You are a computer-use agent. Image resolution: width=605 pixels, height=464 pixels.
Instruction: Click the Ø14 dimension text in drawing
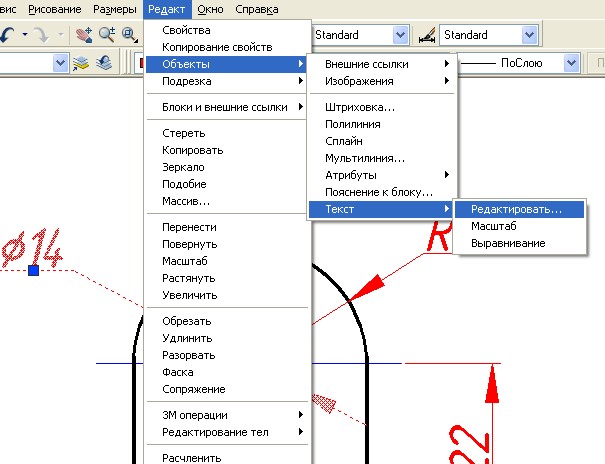pyautogui.click(x=32, y=248)
